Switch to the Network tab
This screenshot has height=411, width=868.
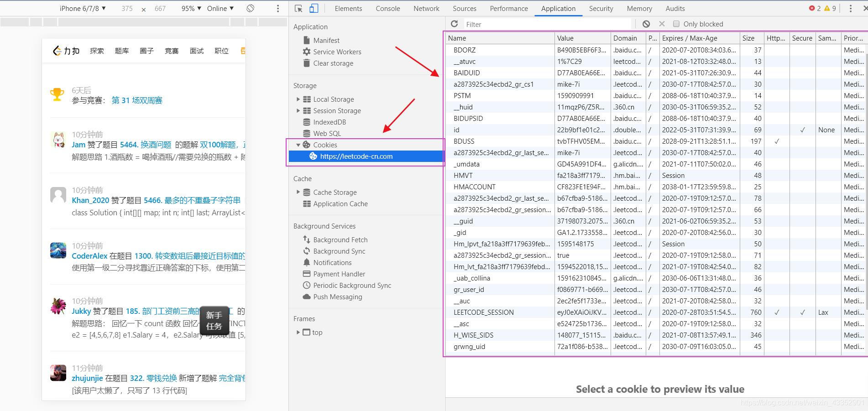[x=426, y=8]
